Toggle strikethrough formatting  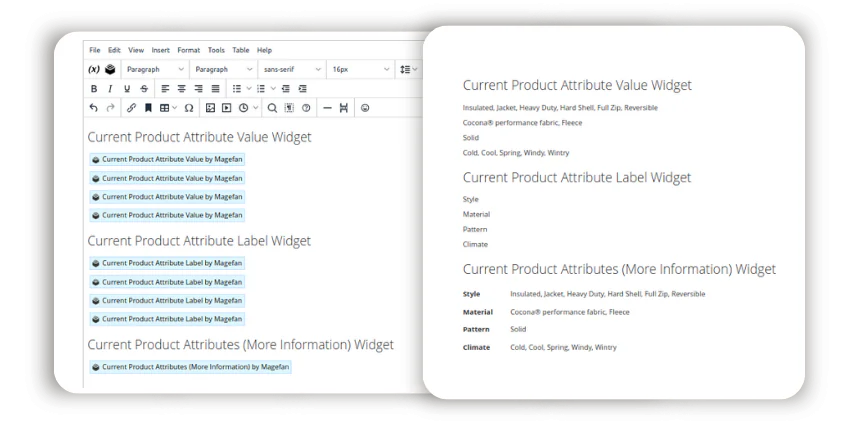144,89
